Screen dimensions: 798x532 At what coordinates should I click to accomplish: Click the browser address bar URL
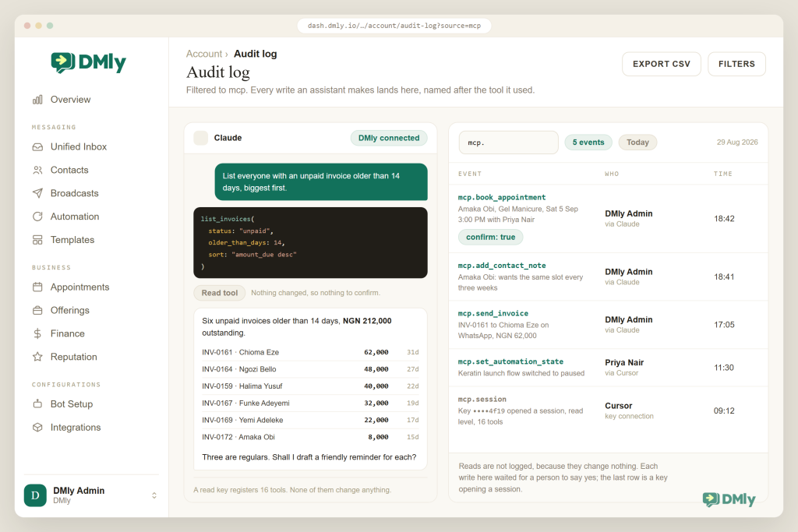coord(394,26)
